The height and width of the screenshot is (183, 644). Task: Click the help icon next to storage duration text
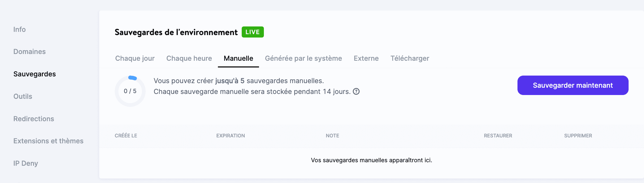356,91
